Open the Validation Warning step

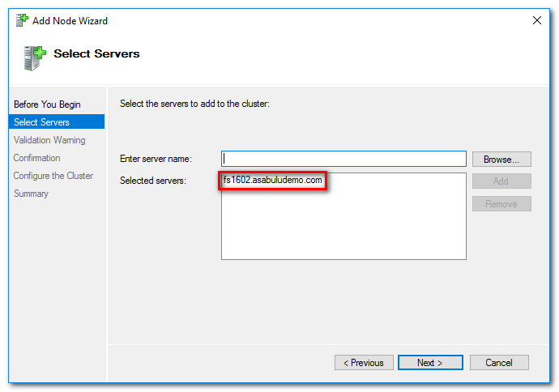49,140
